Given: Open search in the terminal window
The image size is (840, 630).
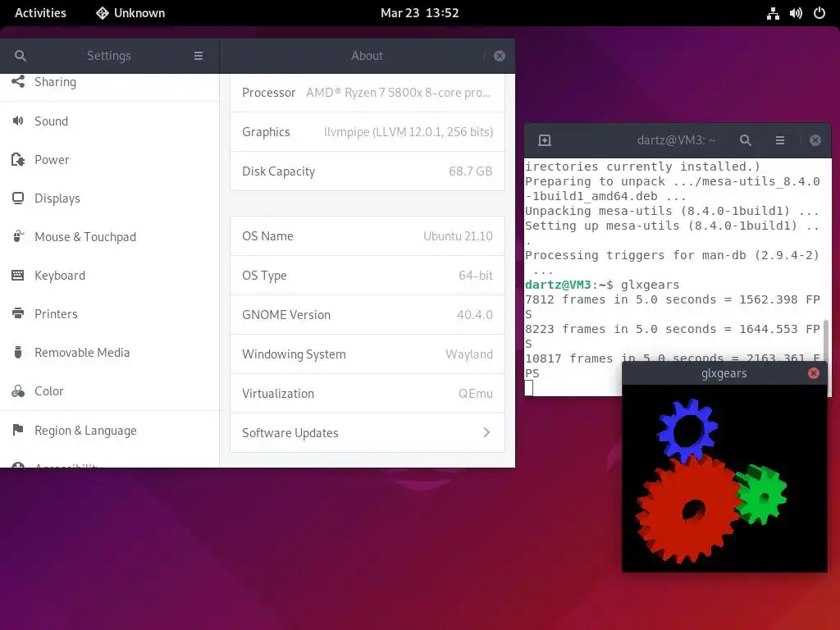Looking at the screenshot, I should 745,140.
